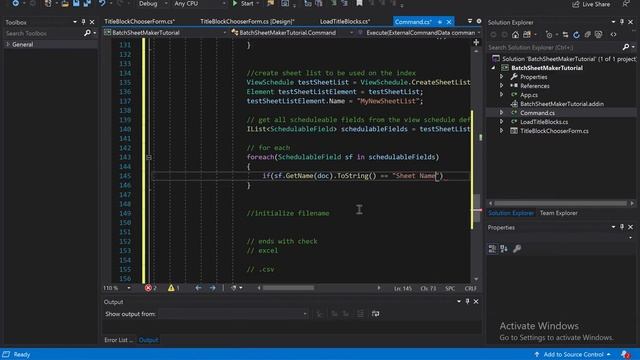Switch to the TitleBlockChooserForm.cs tab
Screen dimensions: 640x360
[140, 21]
